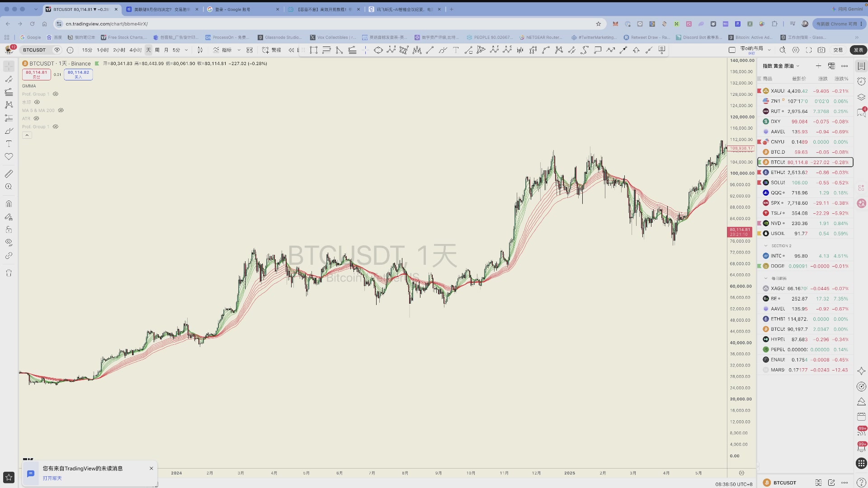Open the layout setup square icon
Image resolution: width=868 pixels, height=488 pixels.
(732, 50)
